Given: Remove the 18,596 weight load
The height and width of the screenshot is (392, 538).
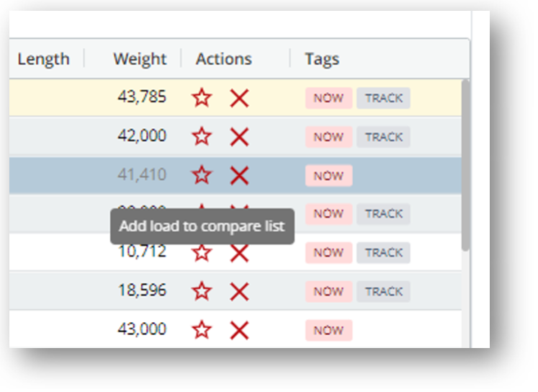Looking at the screenshot, I should (239, 291).
